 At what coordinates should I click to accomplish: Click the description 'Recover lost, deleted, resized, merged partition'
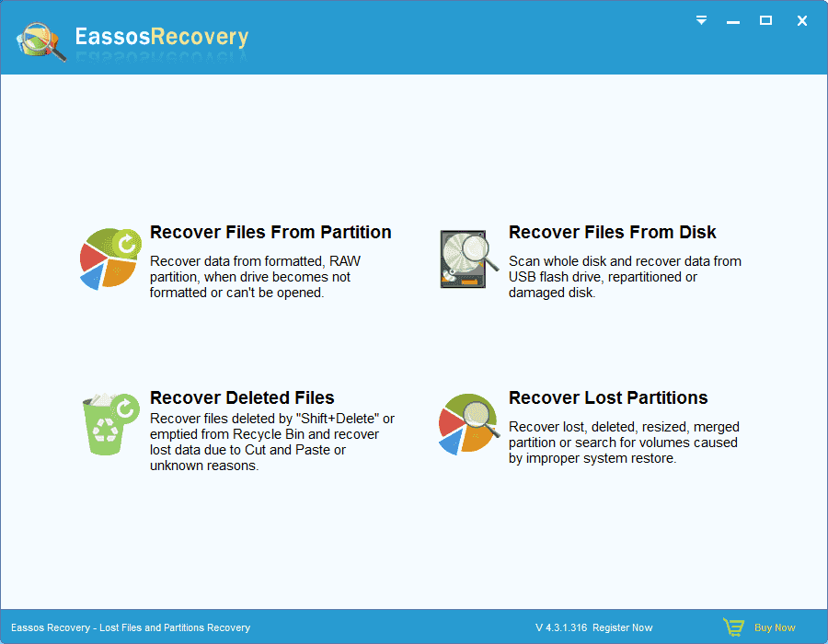tap(624, 443)
